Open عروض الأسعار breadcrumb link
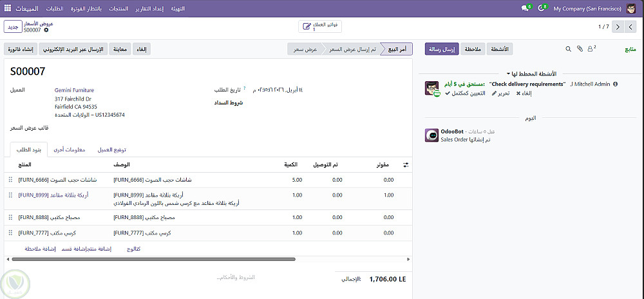Viewport: 644px width, 299px height. point(39,24)
